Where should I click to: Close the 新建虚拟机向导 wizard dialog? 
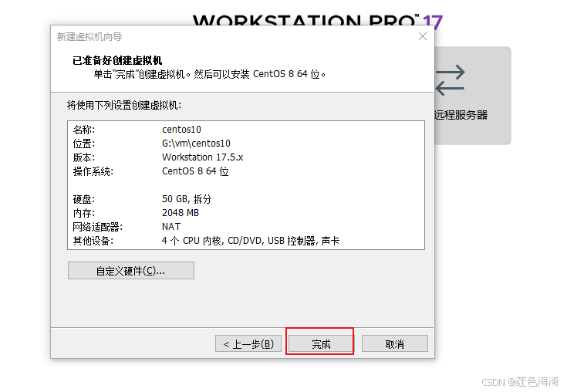tap(423, 36)
